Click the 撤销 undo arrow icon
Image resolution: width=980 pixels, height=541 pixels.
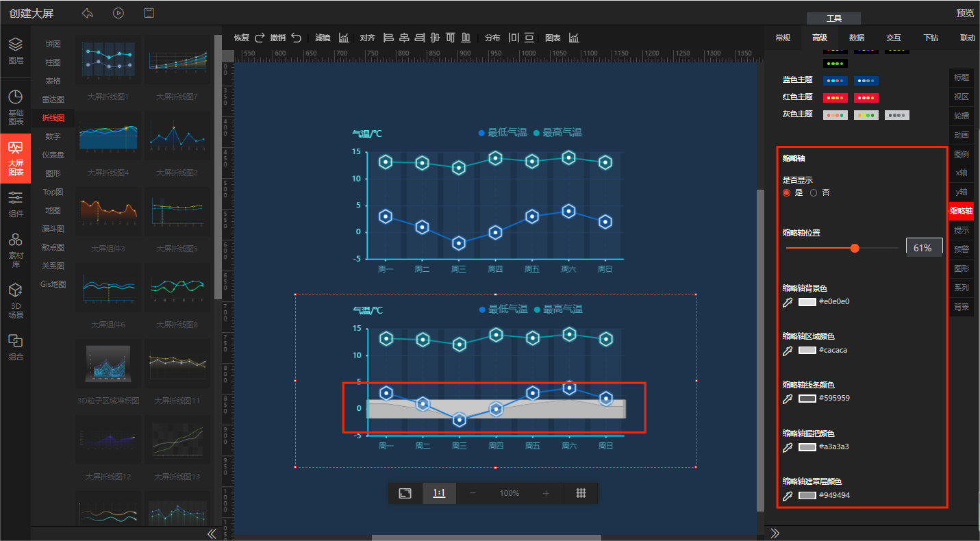point(296,38)
